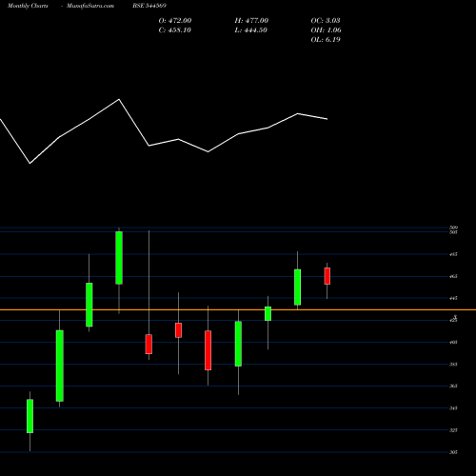Select the 'OC: 3.03' reading
The height and width of the screenshot is (476, 476).
326,20
